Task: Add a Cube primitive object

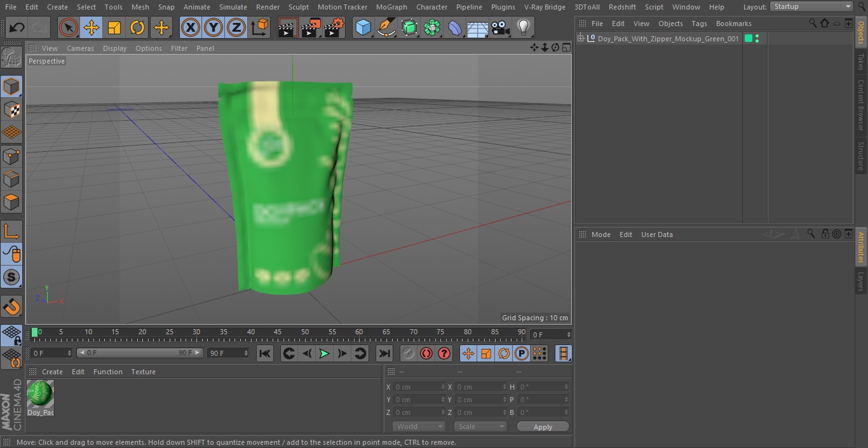Action: pyautogui.click(x=363, y=27)
